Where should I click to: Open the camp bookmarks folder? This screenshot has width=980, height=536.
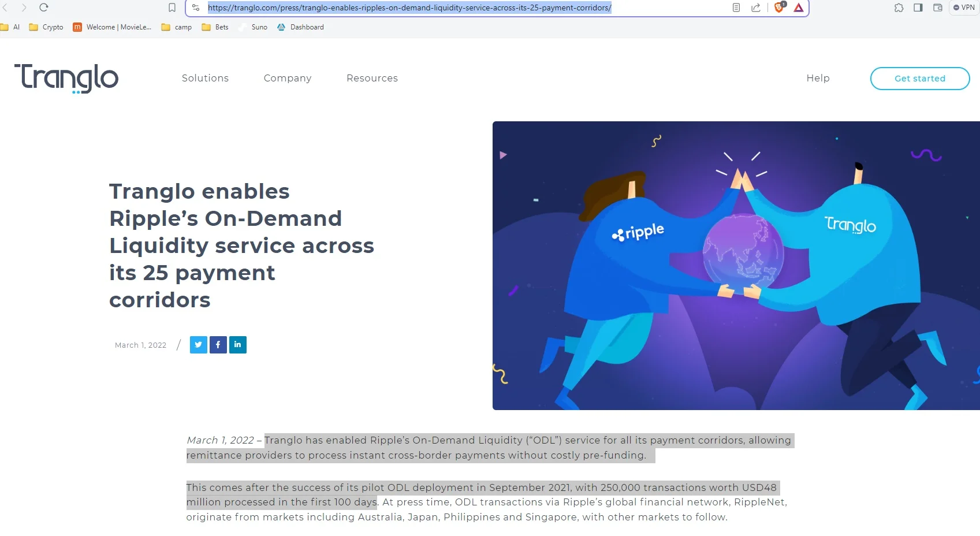point(177,27)
